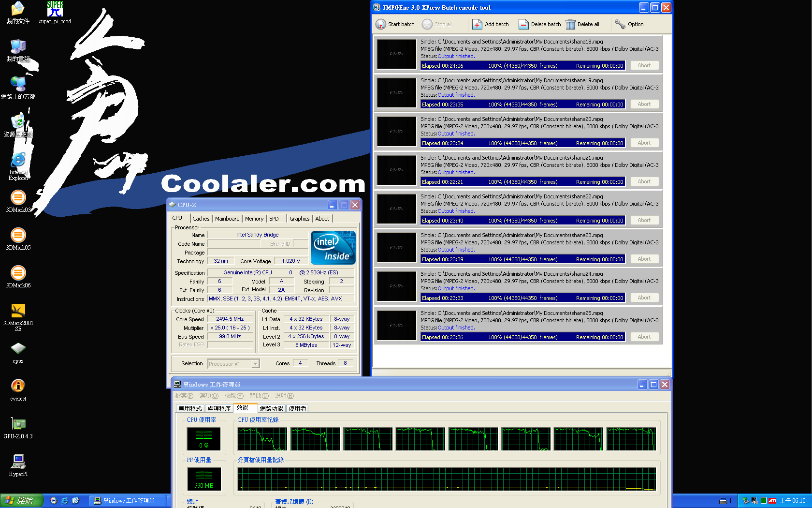The image size is (812, 508).
Task: Click the Delete batch icon
Action: pos(523,24)
